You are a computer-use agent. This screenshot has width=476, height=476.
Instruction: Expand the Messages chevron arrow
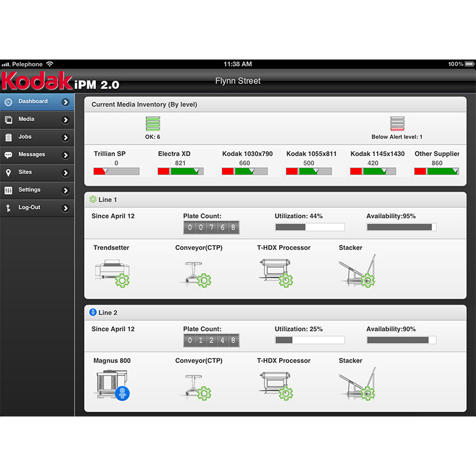(65, 155)
